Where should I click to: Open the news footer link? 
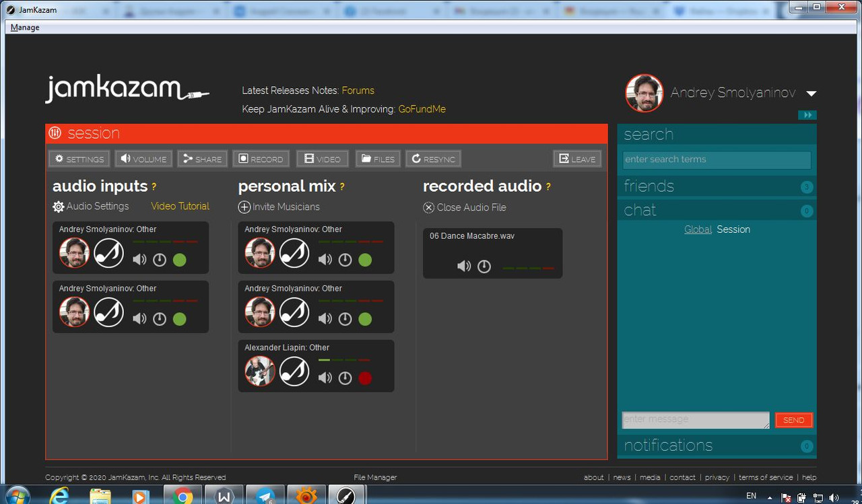click(x=622, y=477)
